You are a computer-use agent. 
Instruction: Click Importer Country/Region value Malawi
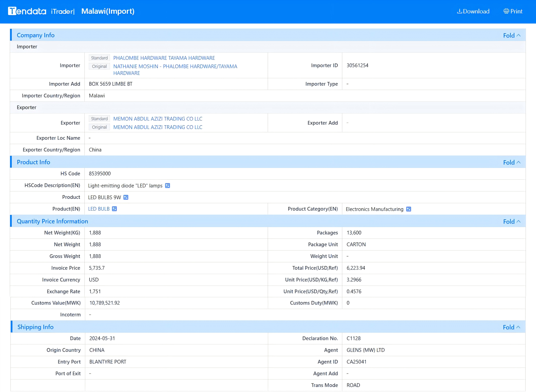(x=97, y=96)
